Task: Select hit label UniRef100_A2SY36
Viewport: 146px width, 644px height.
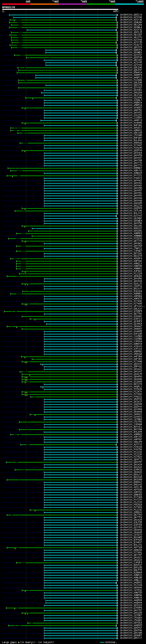Action: (131, 20)
